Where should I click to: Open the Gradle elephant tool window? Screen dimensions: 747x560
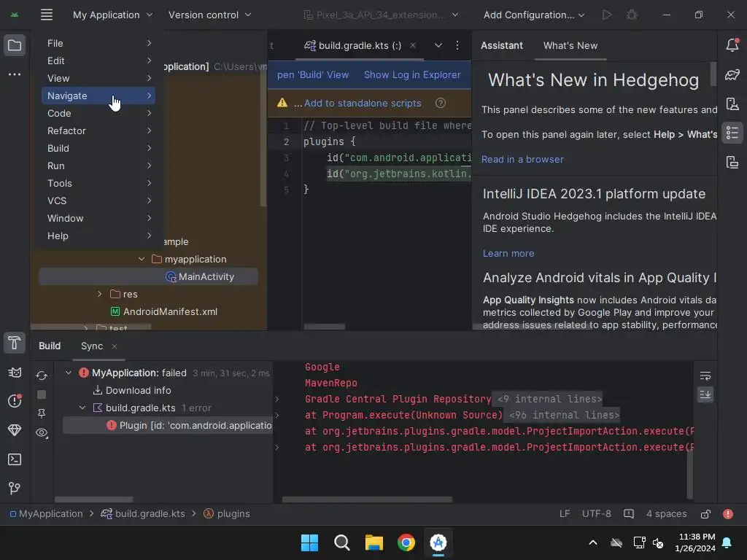click(x=732, y=75)
